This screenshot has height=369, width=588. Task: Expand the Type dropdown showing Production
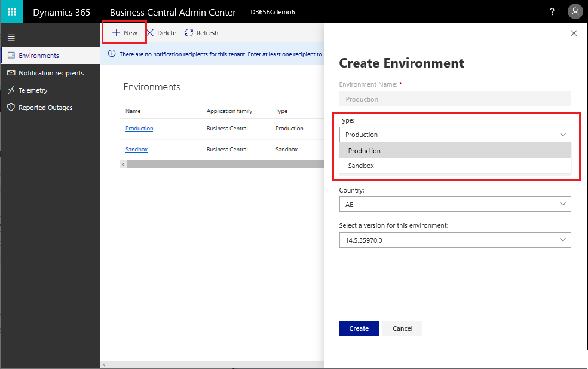(x=455, y=135)
